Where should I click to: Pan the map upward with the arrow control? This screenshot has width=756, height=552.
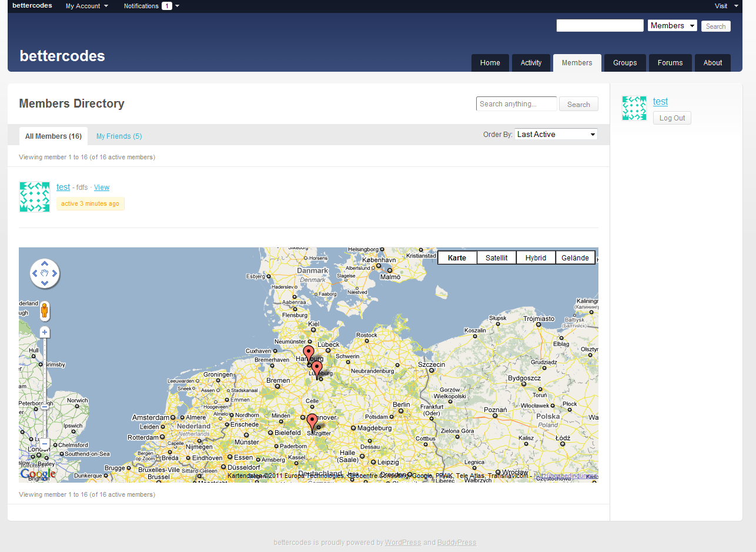pos(45,264)
